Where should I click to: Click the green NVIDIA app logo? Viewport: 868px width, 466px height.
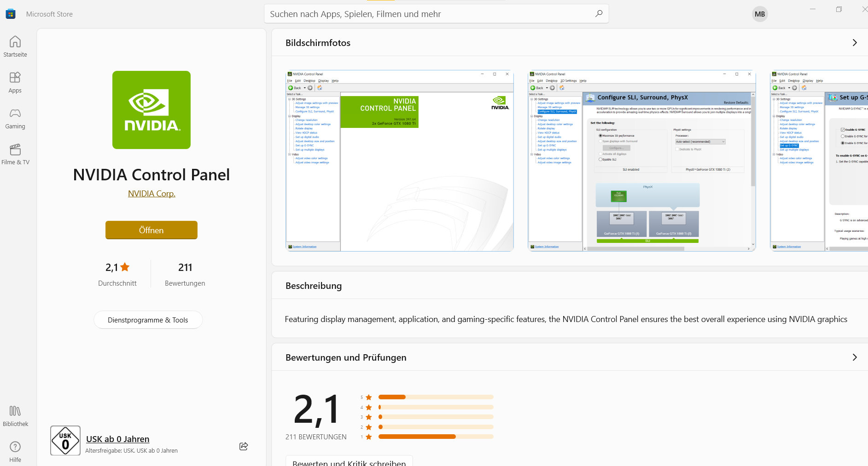pos(151,110)
